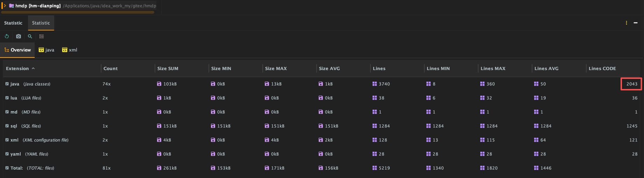This screenshot has width=644, height=178.
Task: Click the list settings icon in toolbar
Action: [x=42, y=36]
